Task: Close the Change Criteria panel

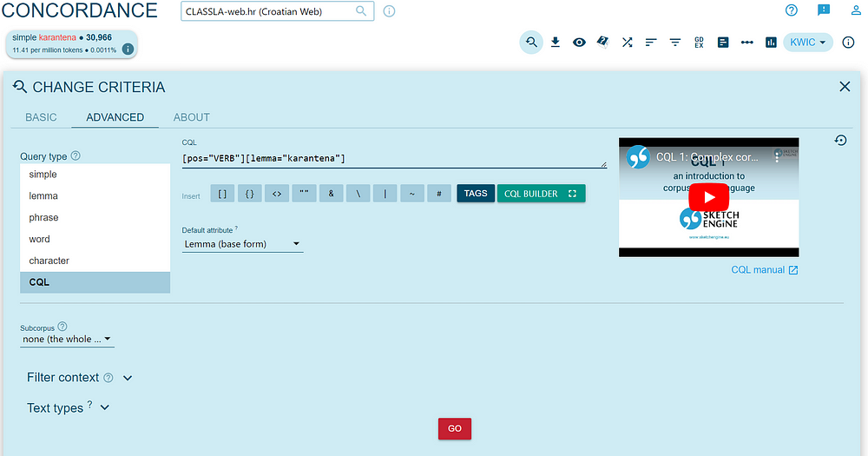Action: point(845,87)
